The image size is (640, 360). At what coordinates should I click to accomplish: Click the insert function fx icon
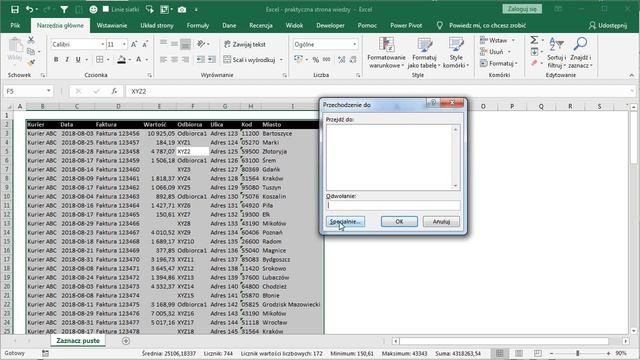pyautogui.click(x=114, y=91)
